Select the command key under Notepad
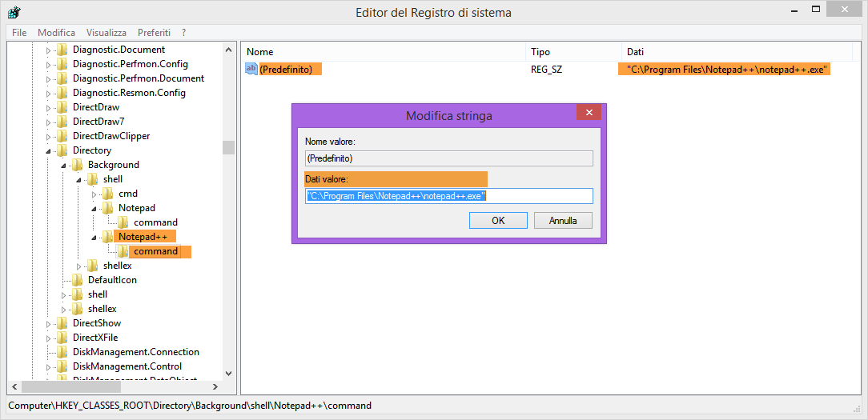 (155, 222)
